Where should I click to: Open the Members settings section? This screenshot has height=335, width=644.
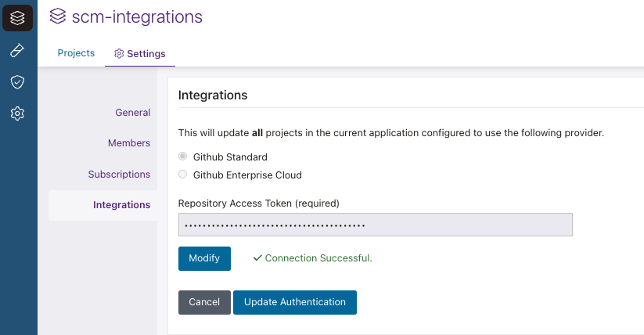click(x=129, y=143)
